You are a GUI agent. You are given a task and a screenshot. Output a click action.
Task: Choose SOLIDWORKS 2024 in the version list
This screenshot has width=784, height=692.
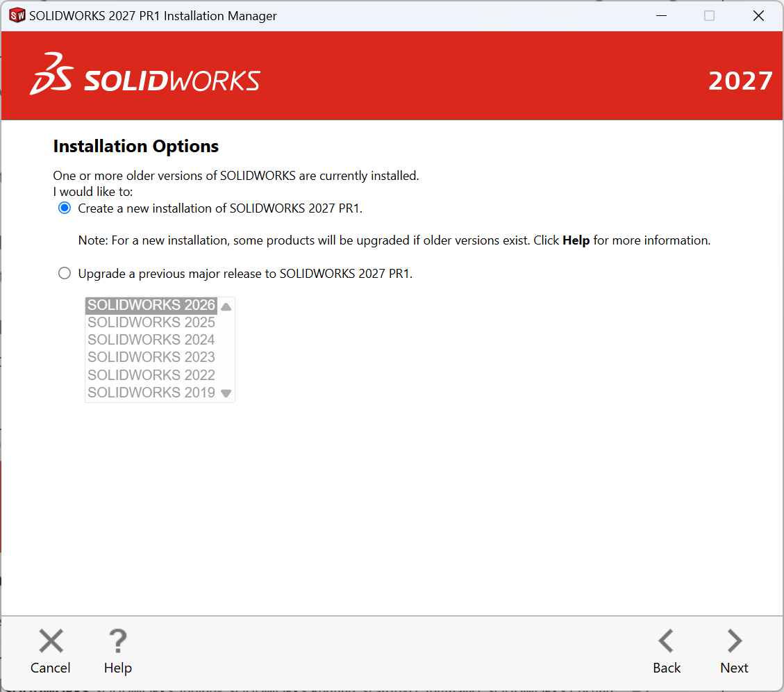pos(151,340)
